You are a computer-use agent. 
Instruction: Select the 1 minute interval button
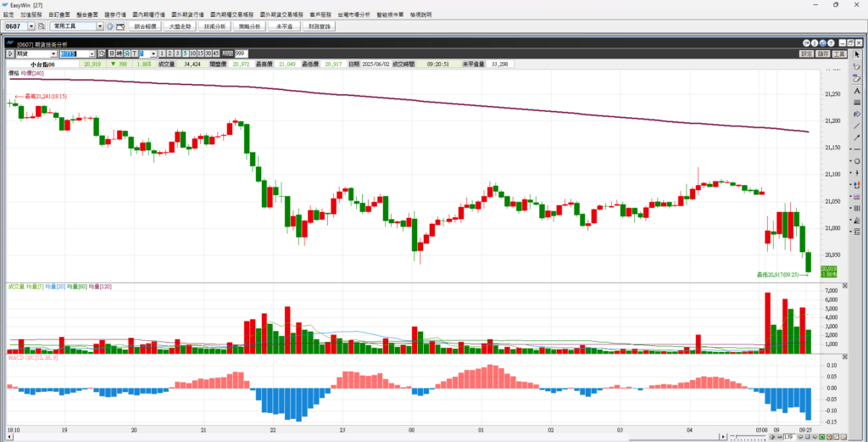[x=162, y=53]
